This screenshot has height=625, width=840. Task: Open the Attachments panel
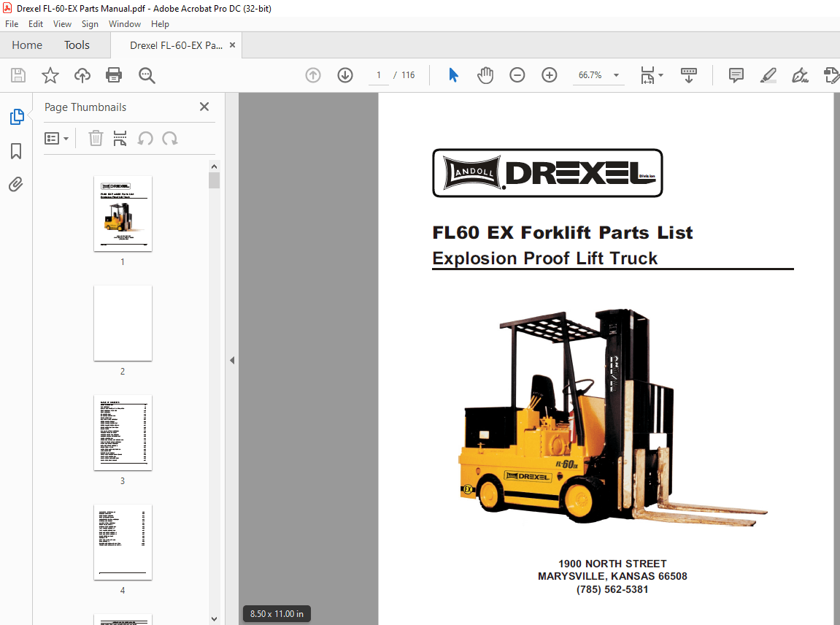15,184
